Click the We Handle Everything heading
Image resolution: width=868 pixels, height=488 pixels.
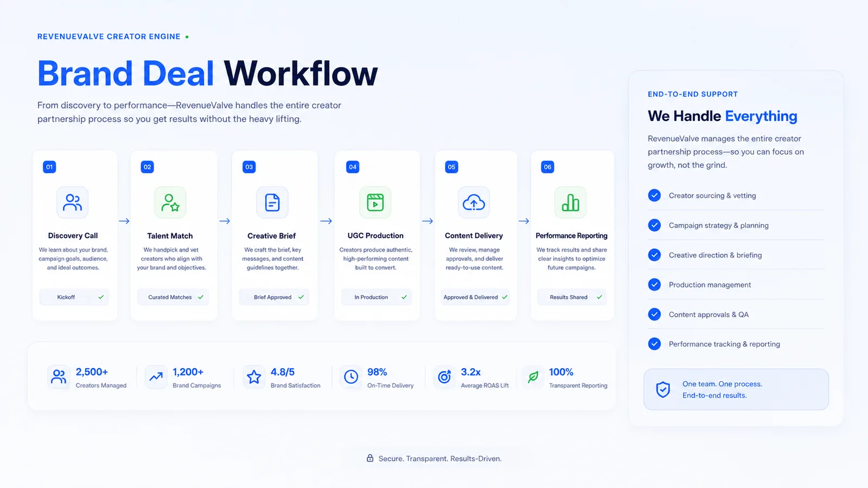coord(723,116)
